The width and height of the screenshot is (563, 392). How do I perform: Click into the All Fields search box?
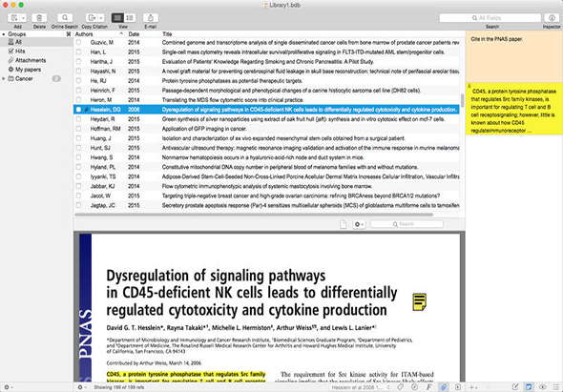[490, 17]
